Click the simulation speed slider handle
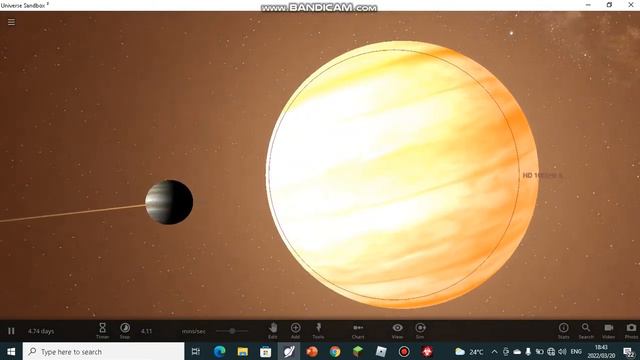 [232, 331]
